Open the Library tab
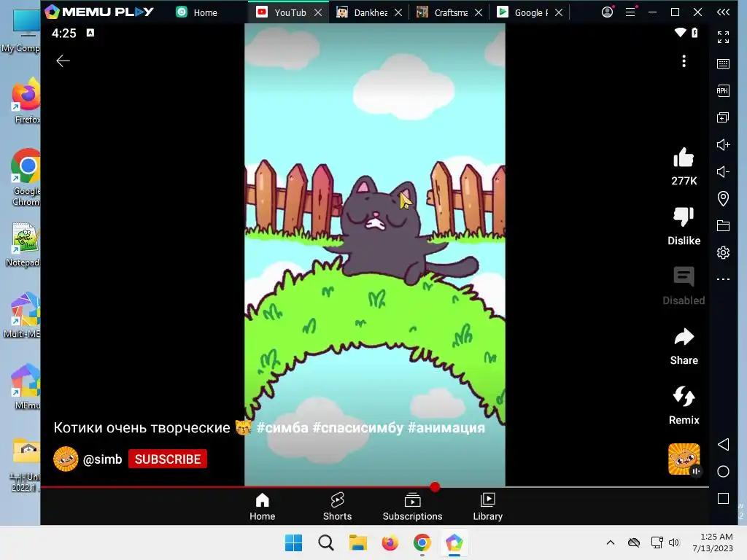The image size is (747, 560). [x=488, y=507]
